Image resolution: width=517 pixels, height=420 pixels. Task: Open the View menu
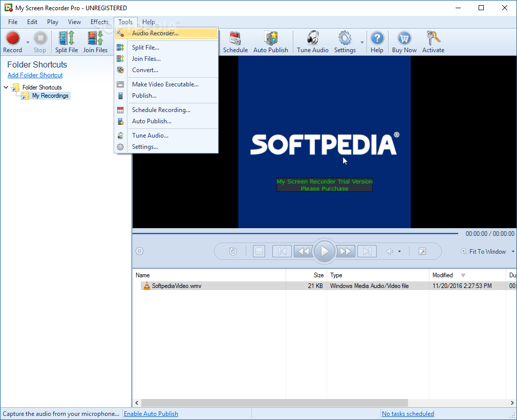coord(74,21)
